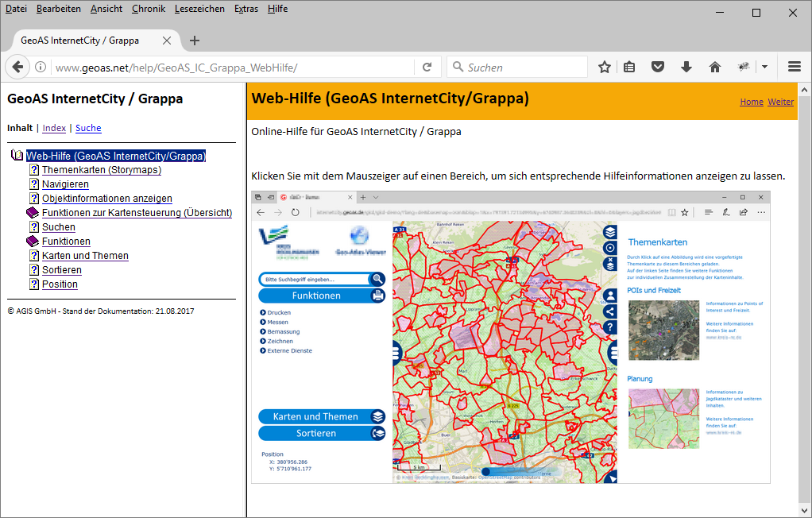The image size is (812, 518).
Task: Click the search magnifier in map screenshot
Action: pyautogui.click(x=377, y=279)
